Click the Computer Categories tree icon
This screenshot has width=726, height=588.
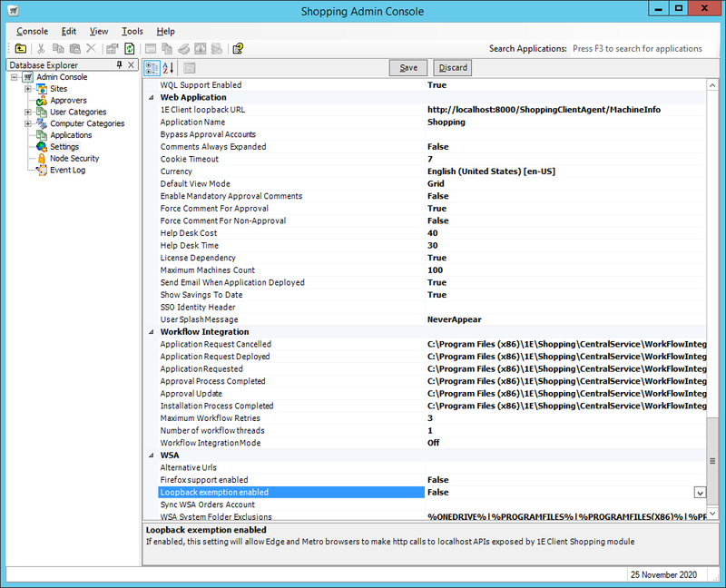(x=42, y=123)
